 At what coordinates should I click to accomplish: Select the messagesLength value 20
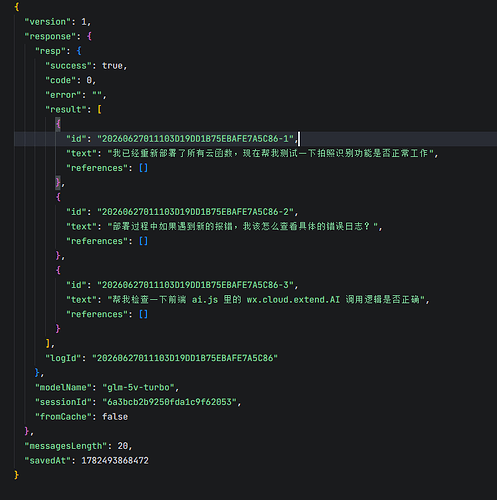[x=122, y=446]
